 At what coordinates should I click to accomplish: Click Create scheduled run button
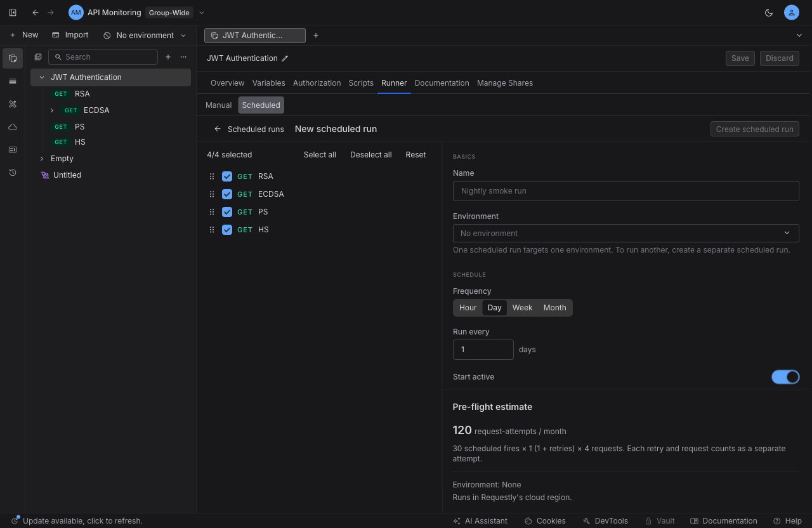pyautogui.click(x=755, y=129)
